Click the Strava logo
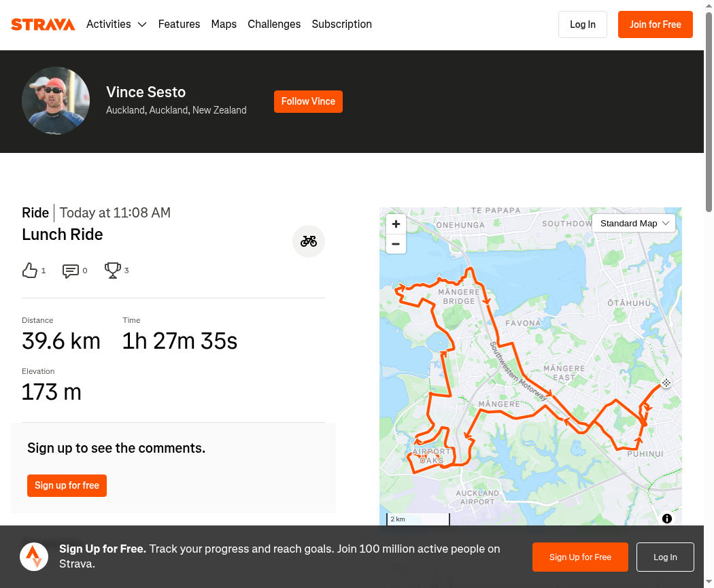The width and height of the screenshot is (714, 588). 43,24
